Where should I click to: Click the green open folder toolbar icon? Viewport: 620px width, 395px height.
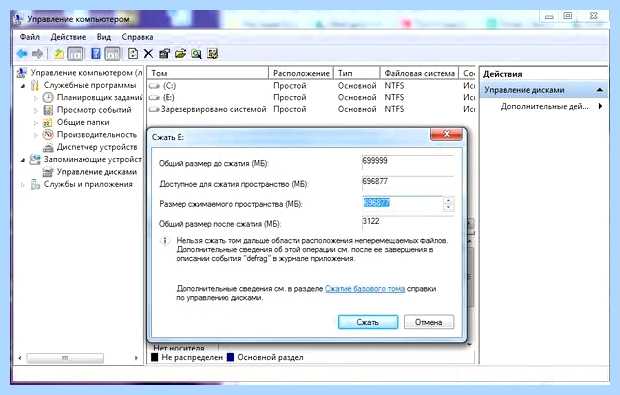tap(180, 53)
